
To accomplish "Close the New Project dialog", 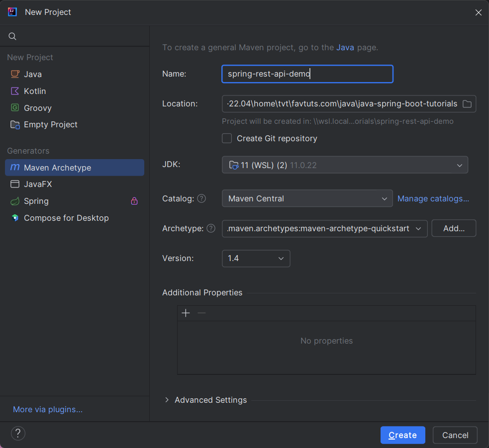I will click(x=478, y=12).
